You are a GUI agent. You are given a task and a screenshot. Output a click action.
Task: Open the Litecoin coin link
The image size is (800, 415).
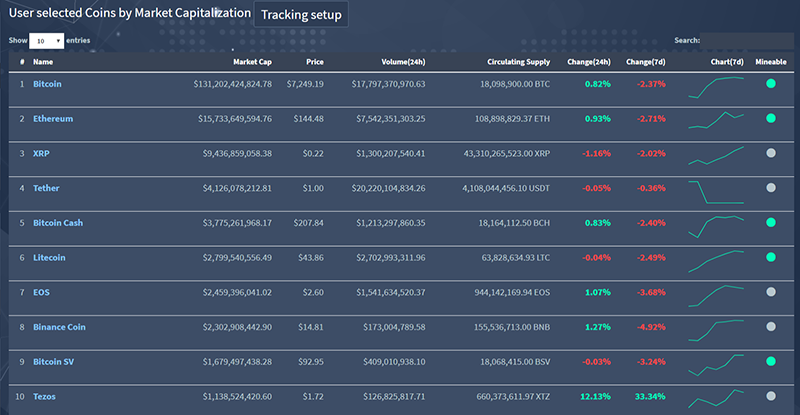(49, 258)
